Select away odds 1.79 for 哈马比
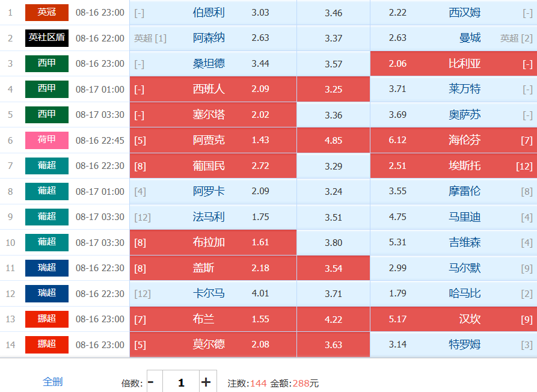 click(x=453, y=293)
